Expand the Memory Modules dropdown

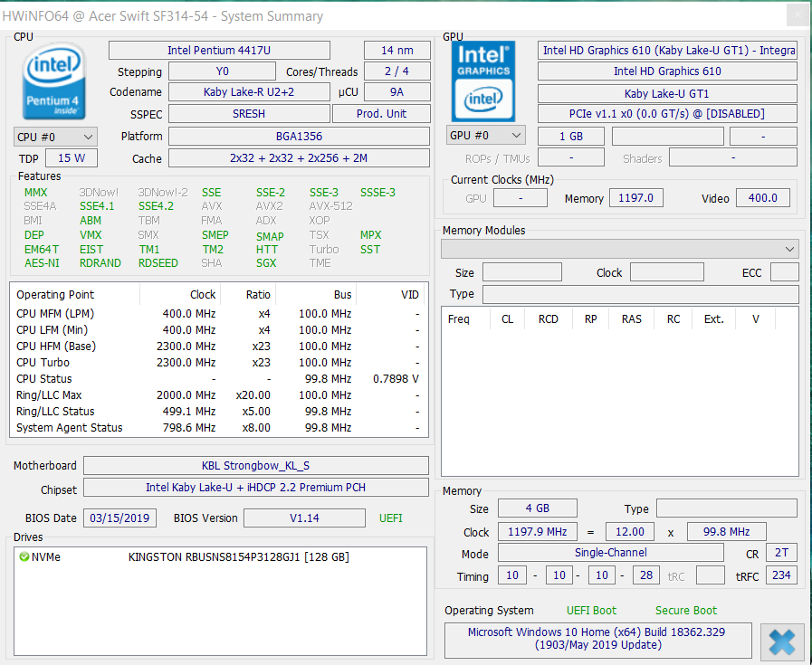[620, 249]
